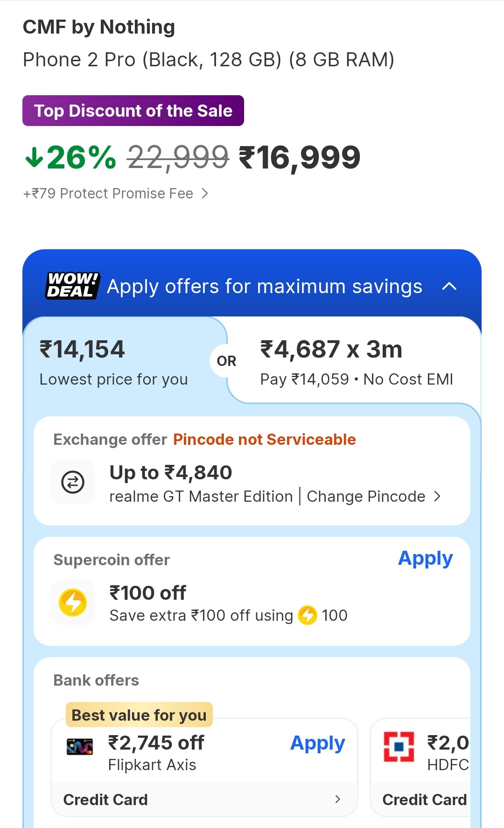The image size is (504, 828).
Task: Click the Change Pincode link
Action: click(366, 496)
